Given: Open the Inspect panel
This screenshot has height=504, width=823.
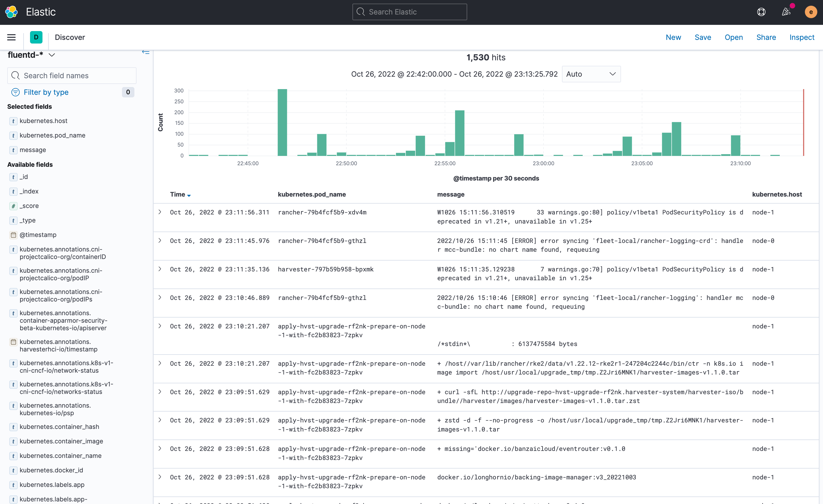Looking at the screenshot, I should 802,37.
